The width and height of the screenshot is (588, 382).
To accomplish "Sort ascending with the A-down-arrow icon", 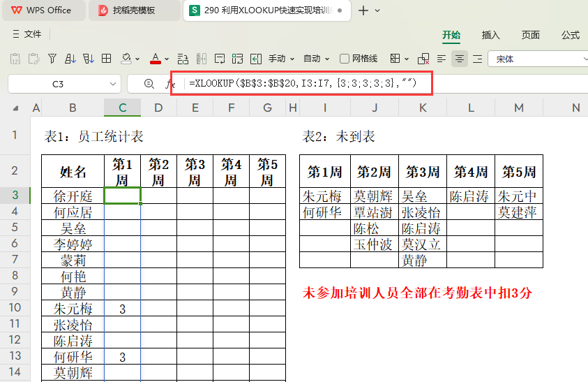I will pyautogui.click(x=70, y=59).
